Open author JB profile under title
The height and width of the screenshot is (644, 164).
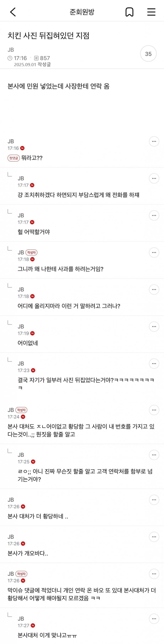tap(11, 50)
